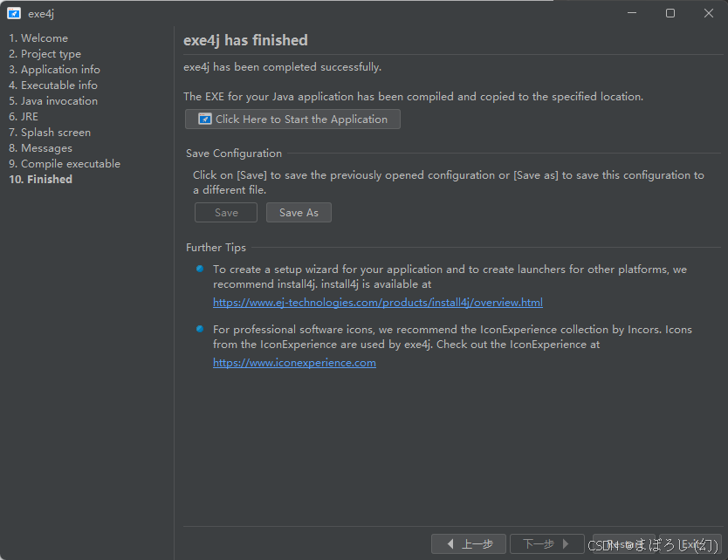Click 'exe4j has been completed successfully.' text
The image size is (728, 560).
click(282, 67)
